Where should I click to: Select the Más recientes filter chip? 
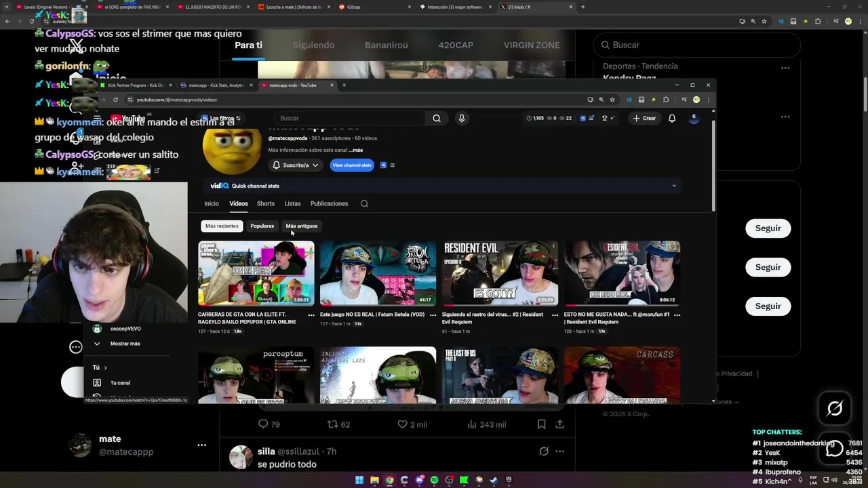(x=222, y=226)
